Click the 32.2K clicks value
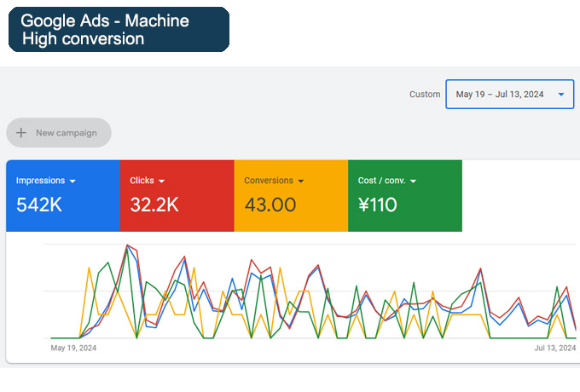The width and height of the screenshot is (580, 392). [x=154, y=205]
